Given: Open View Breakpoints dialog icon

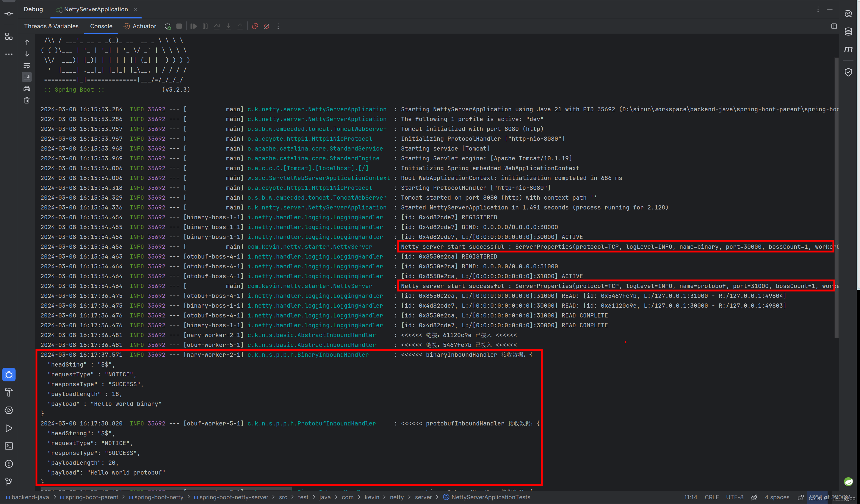Looking at the screenshot, I should coord(255,26).
